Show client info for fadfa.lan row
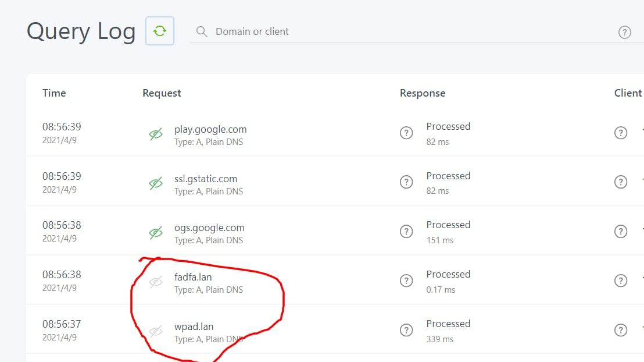Screen dimensions: 644x362 (621, 281)
